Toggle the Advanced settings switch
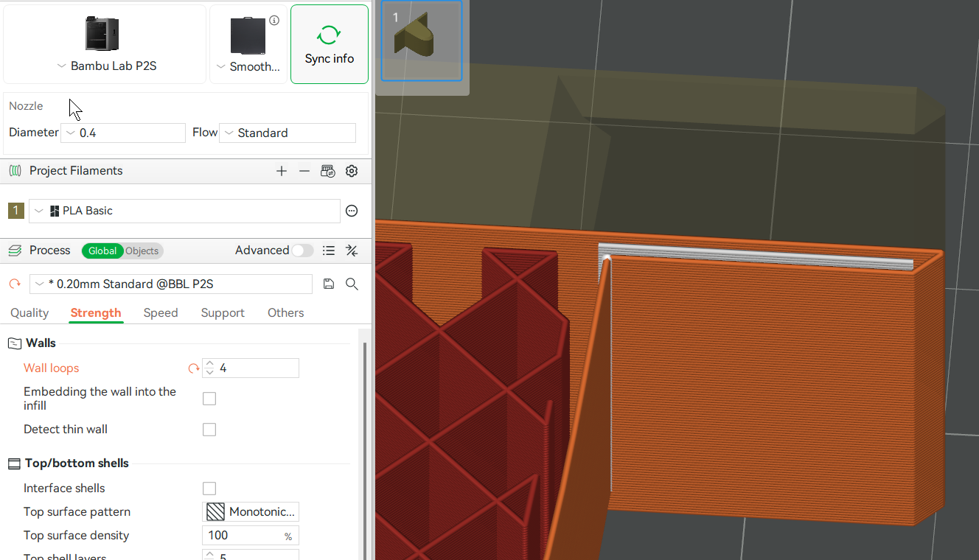 [302, 251]
